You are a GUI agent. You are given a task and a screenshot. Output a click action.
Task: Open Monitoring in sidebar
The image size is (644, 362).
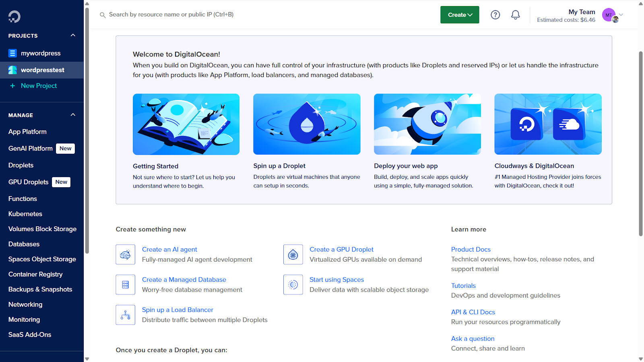point(24,320)
